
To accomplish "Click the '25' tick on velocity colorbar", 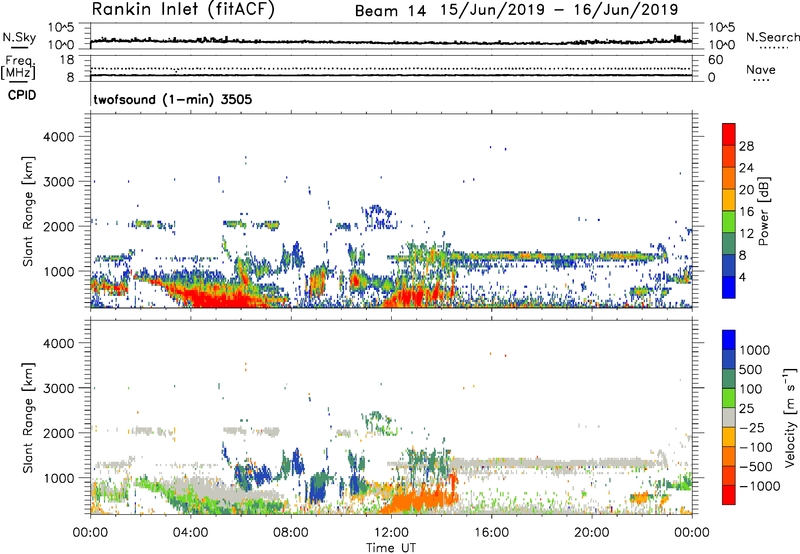I will [x=746, y=409].
